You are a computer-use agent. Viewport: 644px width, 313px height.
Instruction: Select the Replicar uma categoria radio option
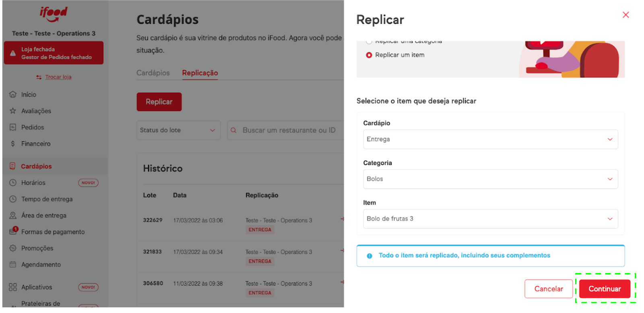pos(369,41)
